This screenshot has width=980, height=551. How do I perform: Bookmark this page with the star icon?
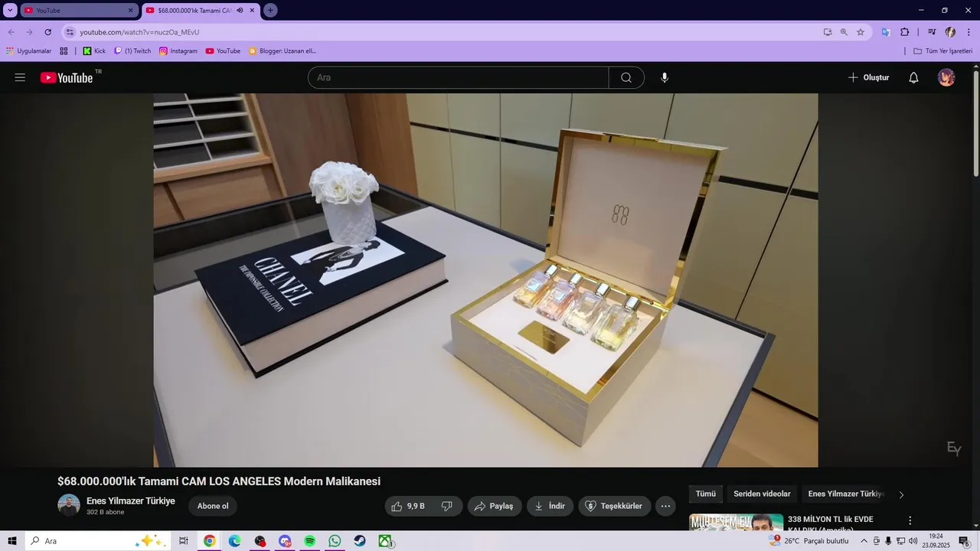pyautogui.click(x=861, y=32)
